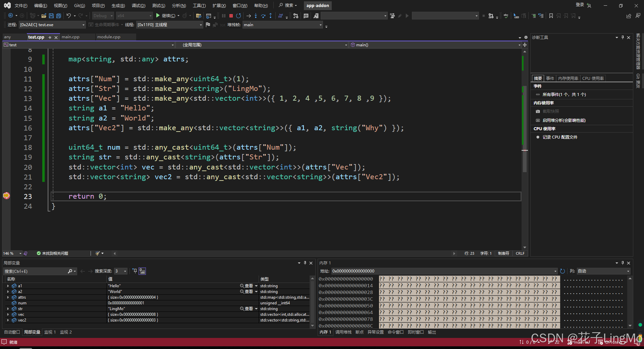Click the Step Over arrow icon
Screen dimensions: 644x349
click(263, 16)
